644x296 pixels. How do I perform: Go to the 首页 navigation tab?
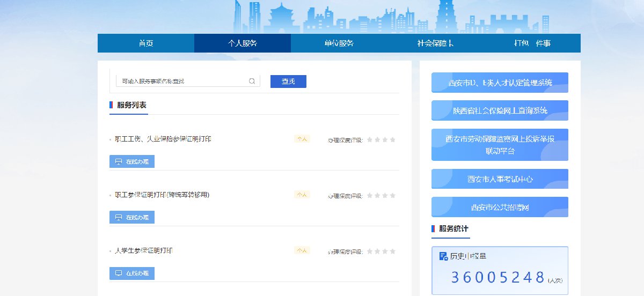click(x=146, y=43)
